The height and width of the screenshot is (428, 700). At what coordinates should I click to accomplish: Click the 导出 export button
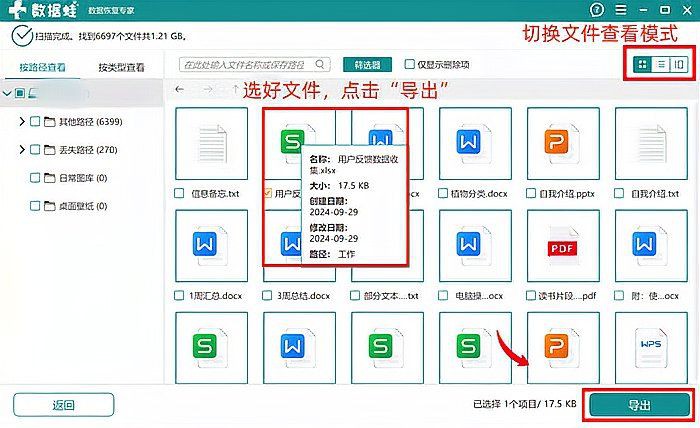pyautogui.click(x=639, y=405)
